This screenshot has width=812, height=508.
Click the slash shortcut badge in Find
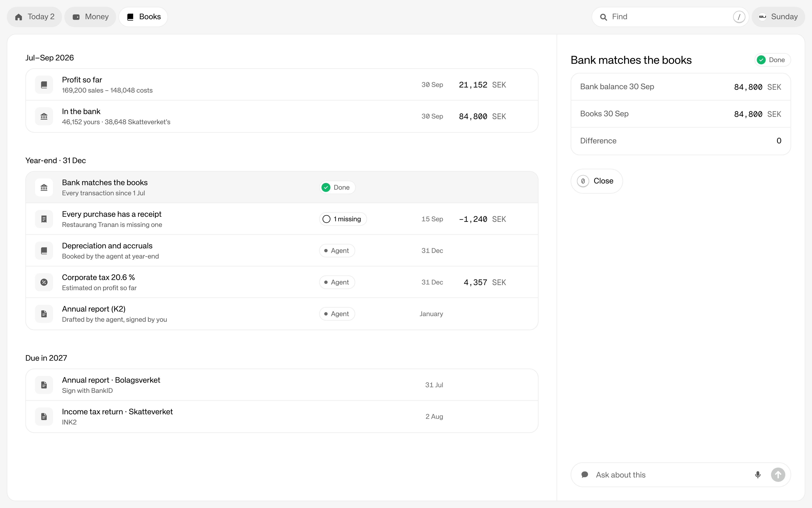pyautogui.click(x=739, y=17)
